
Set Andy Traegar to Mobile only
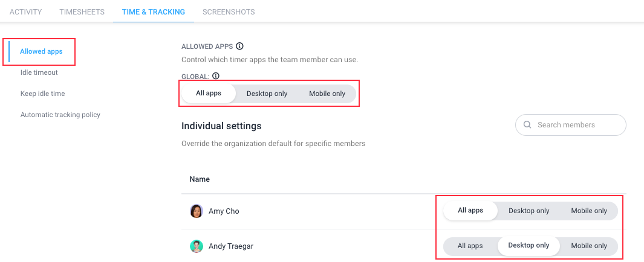[589, 246]
